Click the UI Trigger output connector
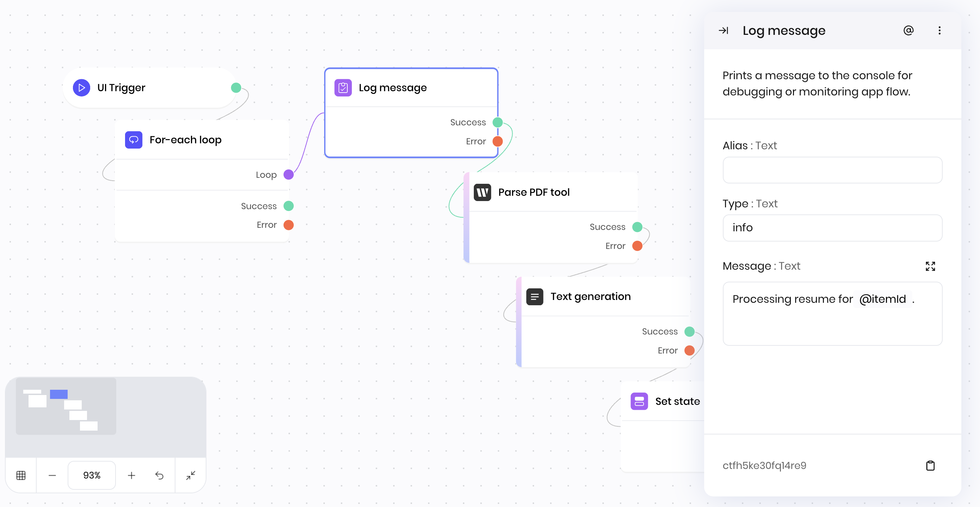980x507 pixels. 236,88
